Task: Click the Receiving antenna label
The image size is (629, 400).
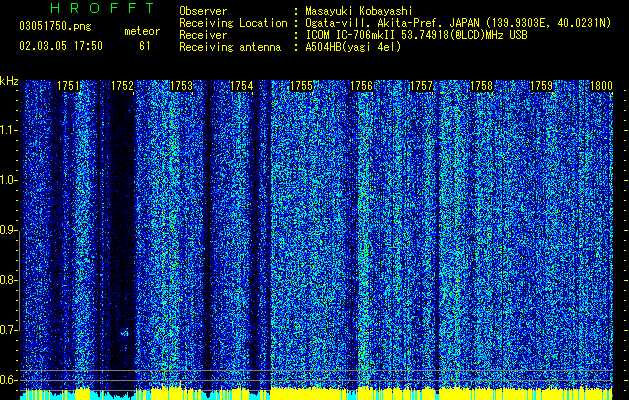Action: point(230,47)
